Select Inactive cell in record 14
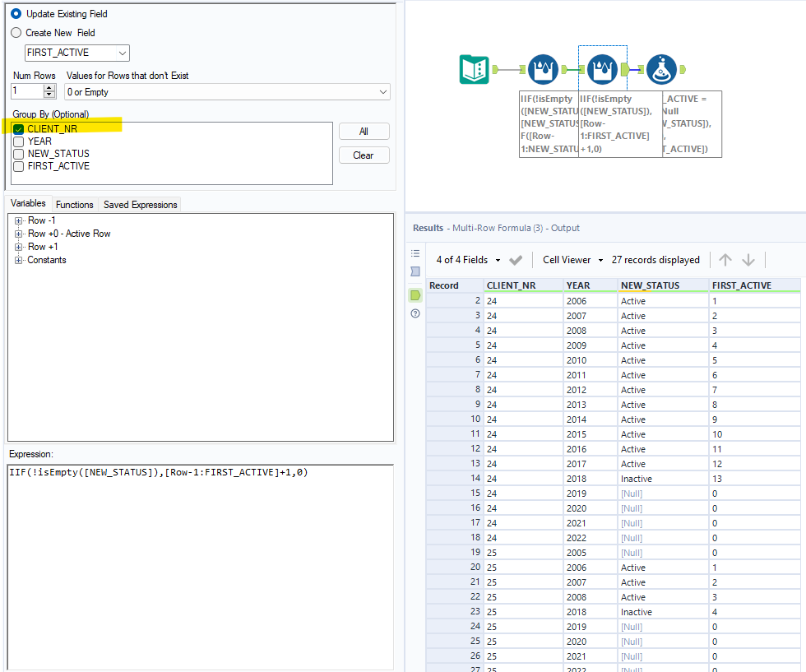The image size is (806, 672). 663,479
